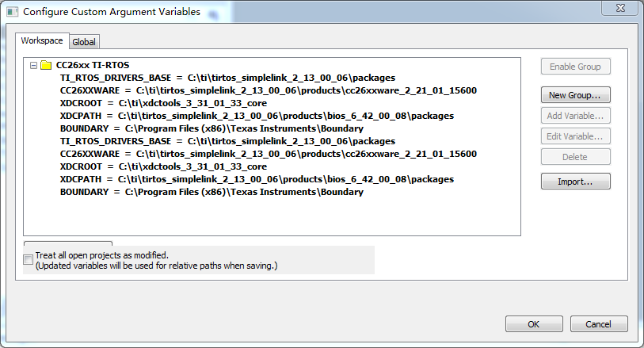Select the CC26xx TI-RTOS group label

pyautogui.click(x=93, y=65)
